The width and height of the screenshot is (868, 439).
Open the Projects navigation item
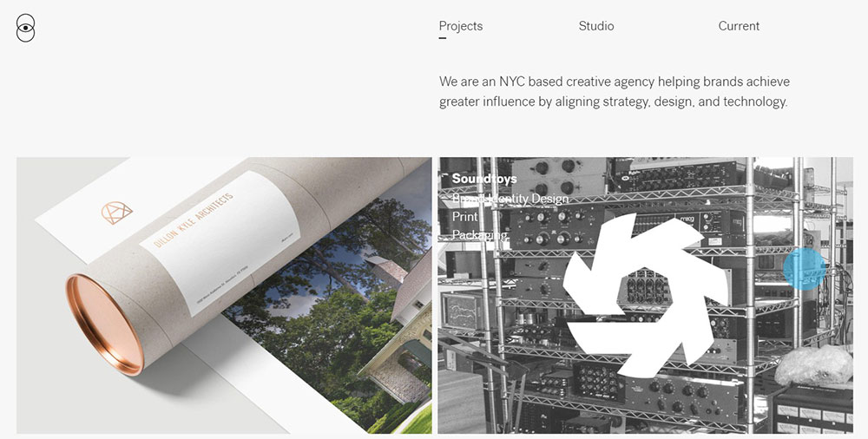click(x=461, y=26)
